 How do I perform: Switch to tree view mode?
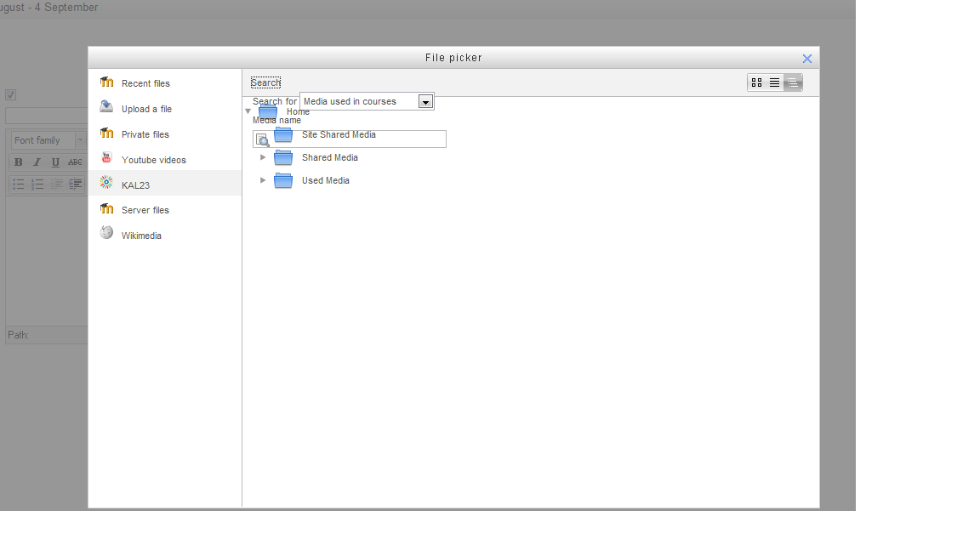click(793, 82)
